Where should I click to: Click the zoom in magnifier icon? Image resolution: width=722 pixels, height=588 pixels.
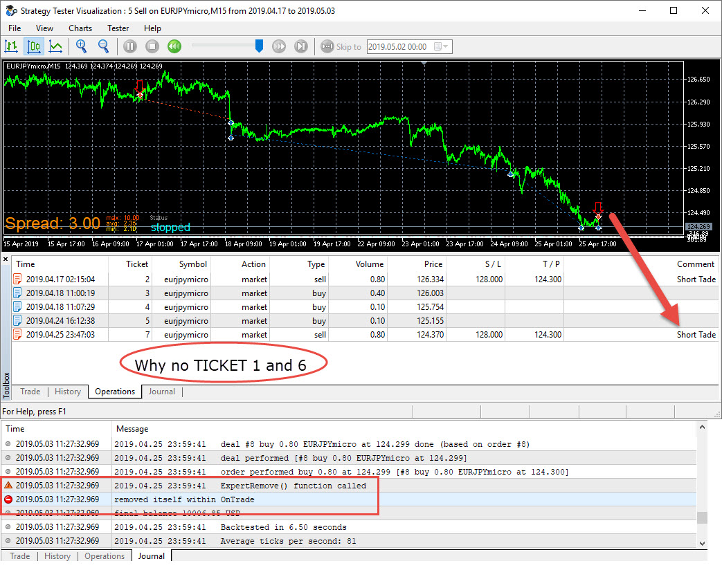[82, 46]
